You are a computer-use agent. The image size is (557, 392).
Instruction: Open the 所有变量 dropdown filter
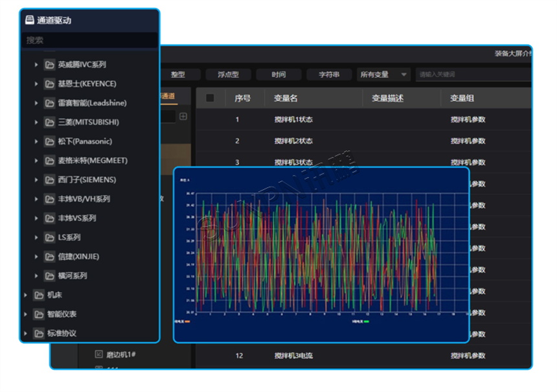tap(383, 75)
